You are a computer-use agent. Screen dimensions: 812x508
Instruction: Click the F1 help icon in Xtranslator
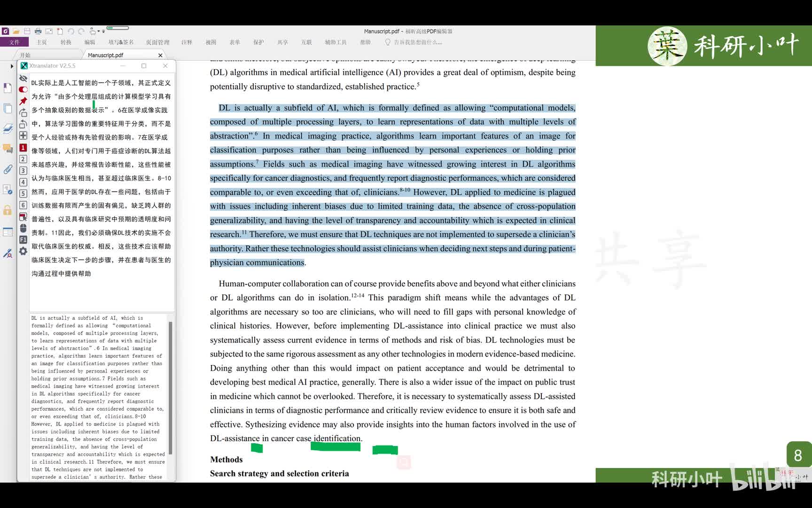coord(23,239)
